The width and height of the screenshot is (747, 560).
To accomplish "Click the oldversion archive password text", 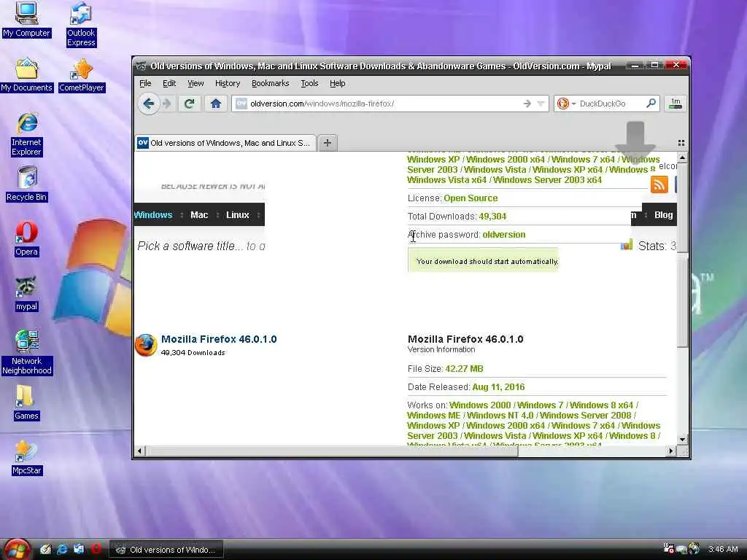I will pyautogui.click(x=503, y=234).
